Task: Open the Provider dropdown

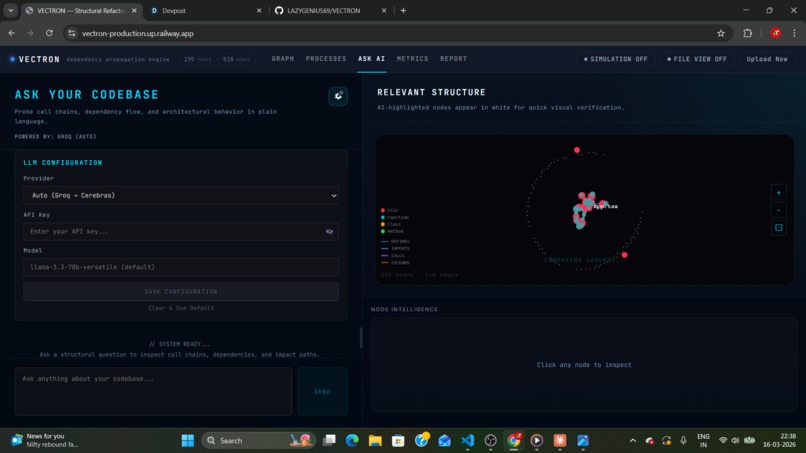Action: point(181,195)
